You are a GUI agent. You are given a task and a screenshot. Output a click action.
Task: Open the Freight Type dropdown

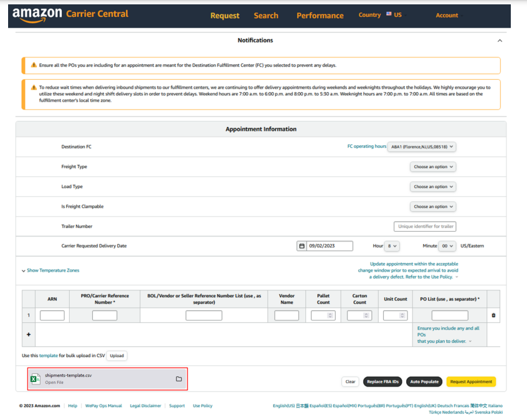pyautogui.click(x=433, y=167)
